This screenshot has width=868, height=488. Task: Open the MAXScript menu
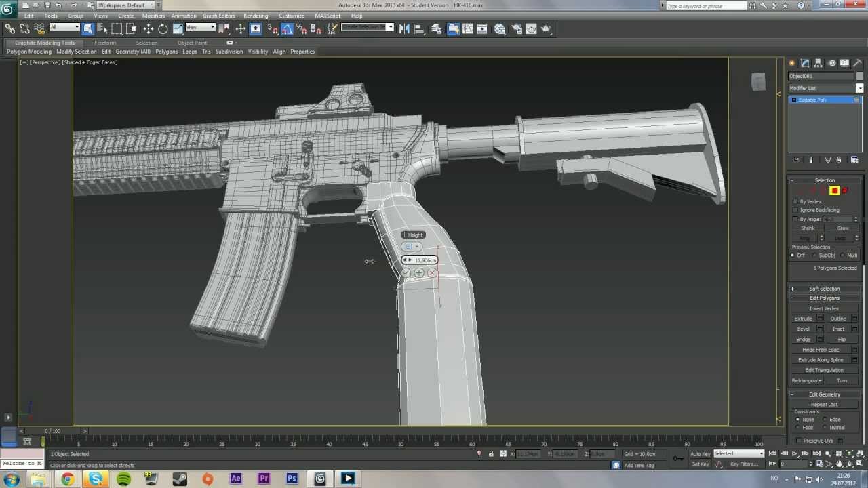point(328,16)
